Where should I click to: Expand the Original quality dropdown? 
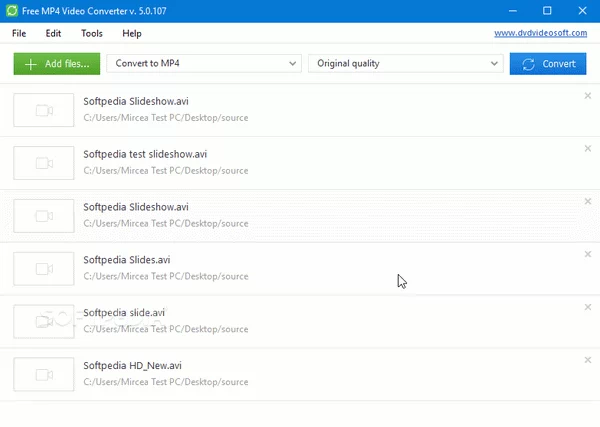click(406, 64)
